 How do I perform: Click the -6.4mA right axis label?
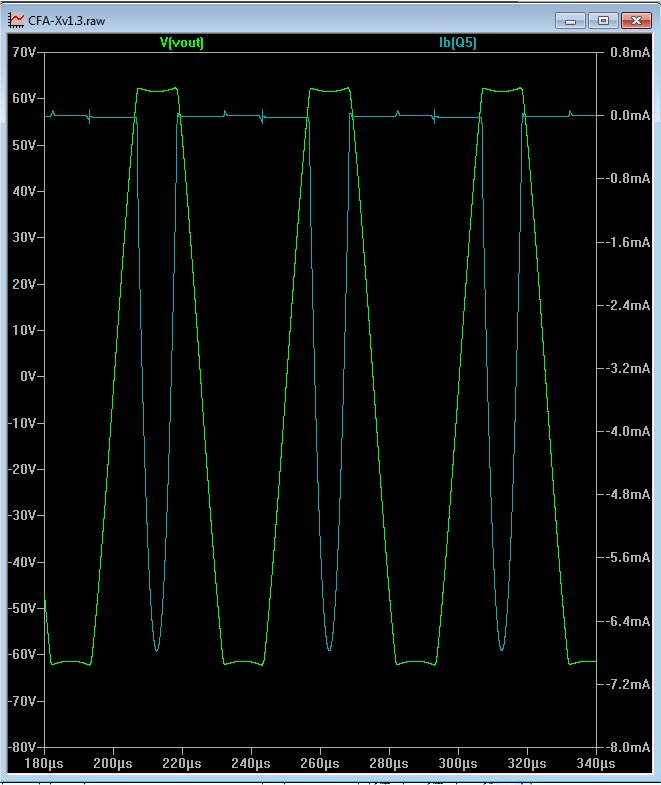(628, 621)
